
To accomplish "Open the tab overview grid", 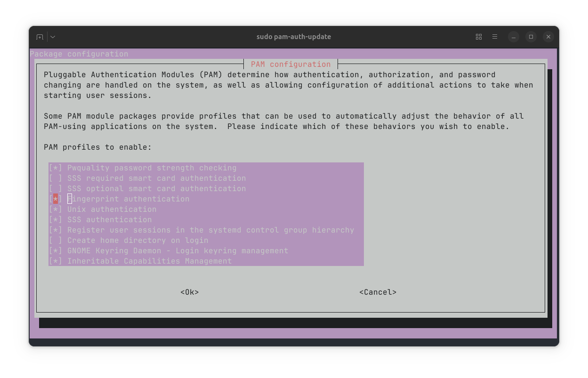I will click(478, 36).
